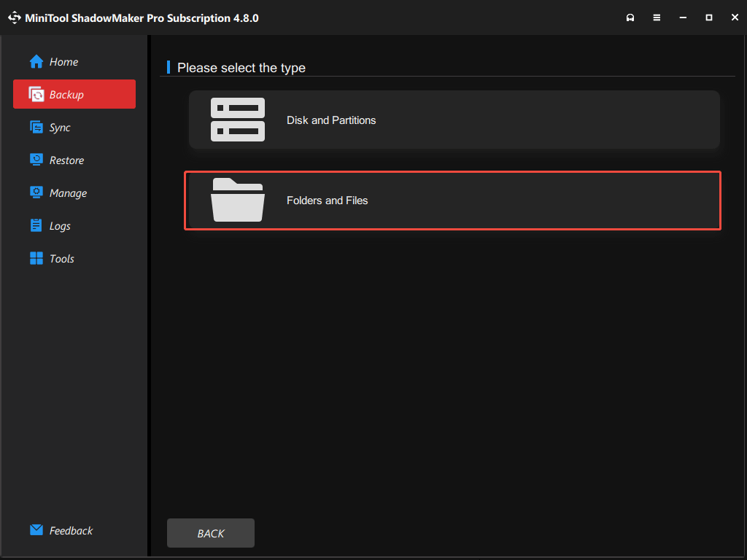This screenshot has width=747, height=560.
Task: Navigate to the Sync section
Action: (58, 127)
